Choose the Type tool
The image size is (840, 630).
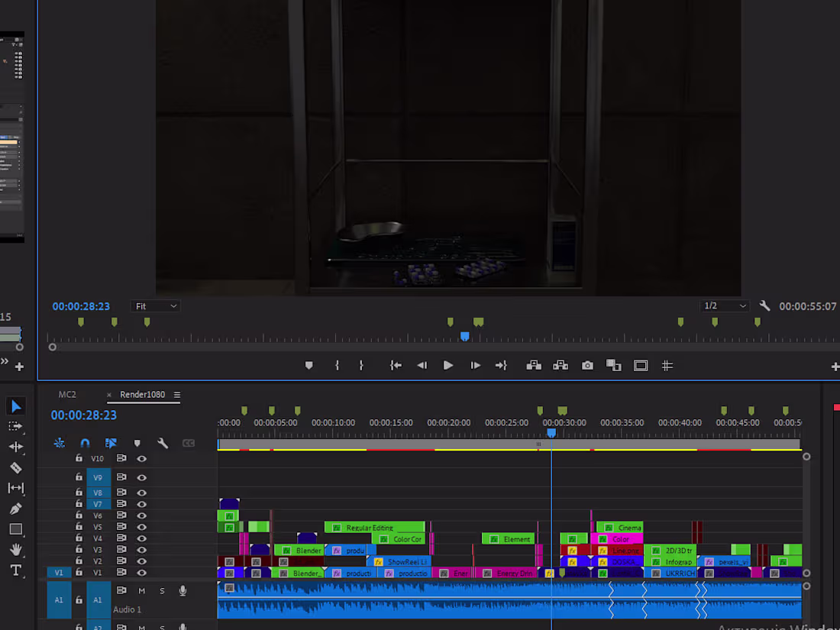(x=15, y=570)
